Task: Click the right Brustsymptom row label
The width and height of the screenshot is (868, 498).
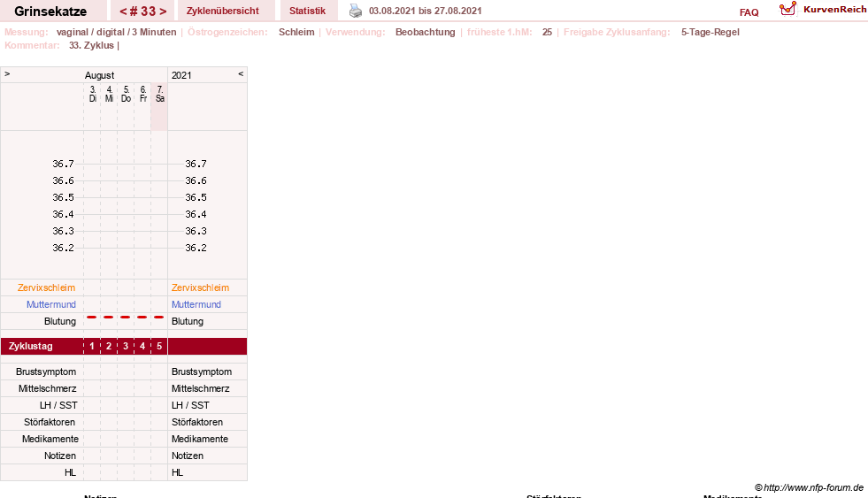Action: (x=202, y=372)
